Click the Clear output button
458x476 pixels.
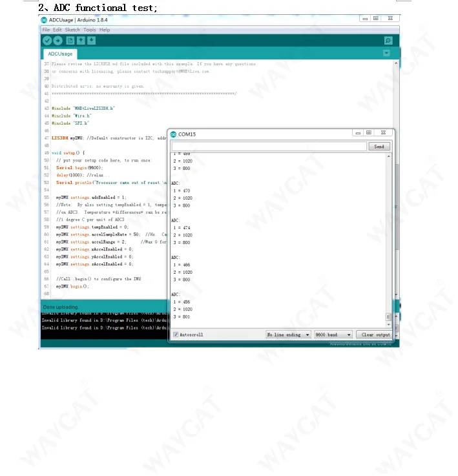coord(375,335)
